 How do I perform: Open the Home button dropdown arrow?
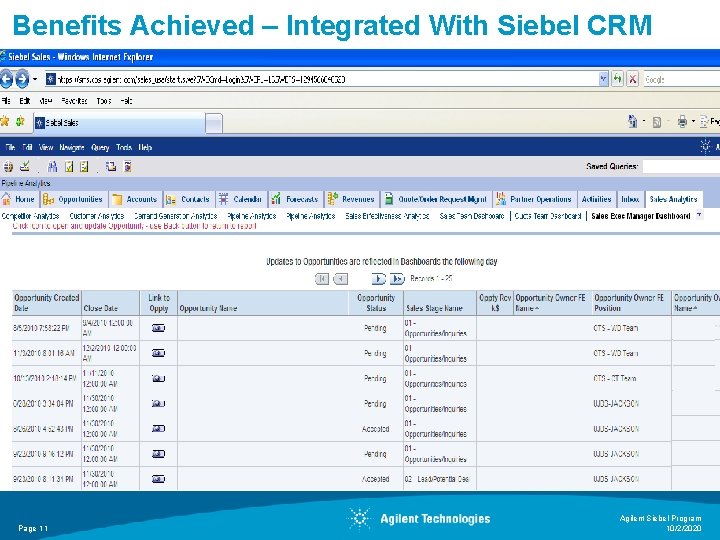(x=644, y=122)
